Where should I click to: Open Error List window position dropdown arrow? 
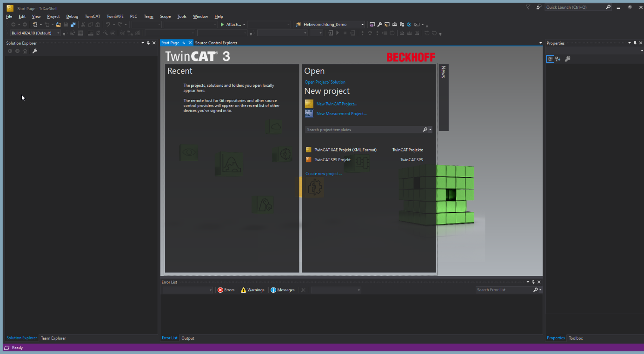pyautogui.click(x=528, y=282)
